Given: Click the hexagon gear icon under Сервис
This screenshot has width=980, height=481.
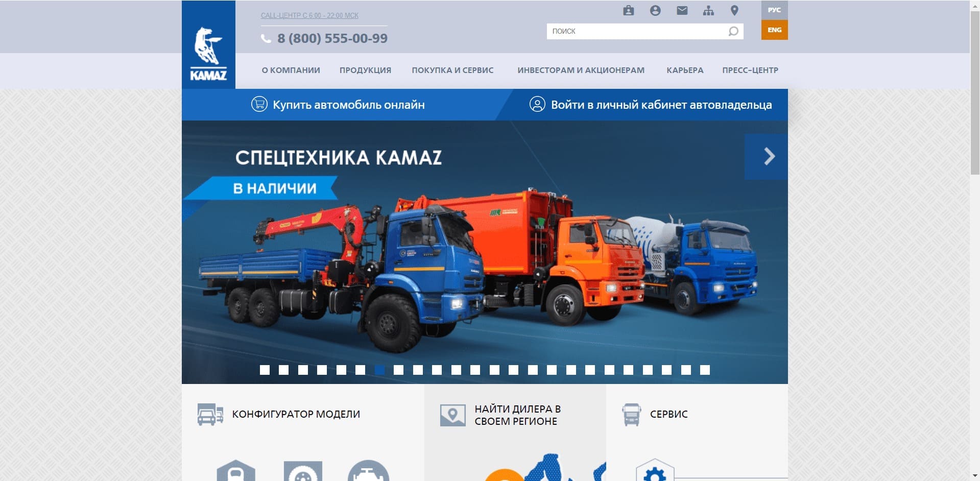Looking at the screenshot, I should pos(655,471).
